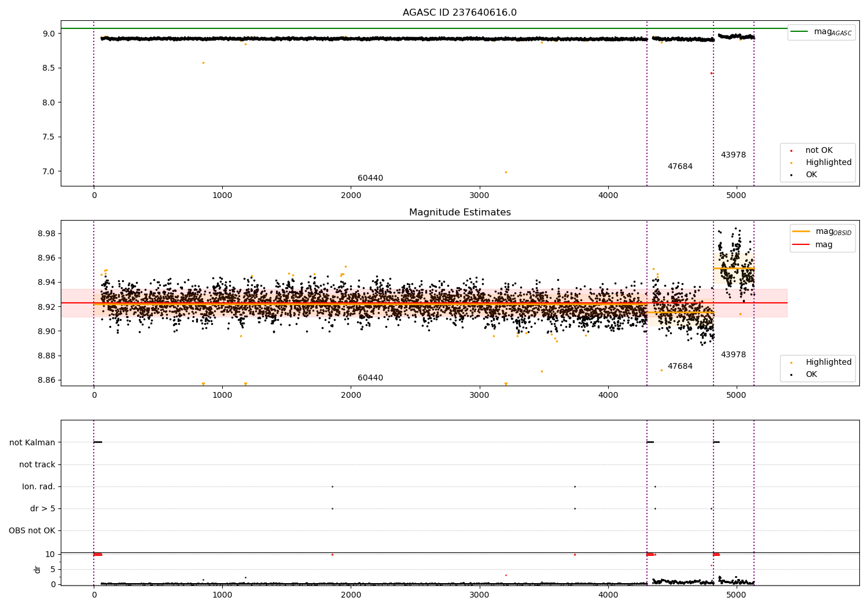868x608 pixels.
Task: Click x-tick 2000 under Magnitude Estimates plot
Action: point(351,395)
